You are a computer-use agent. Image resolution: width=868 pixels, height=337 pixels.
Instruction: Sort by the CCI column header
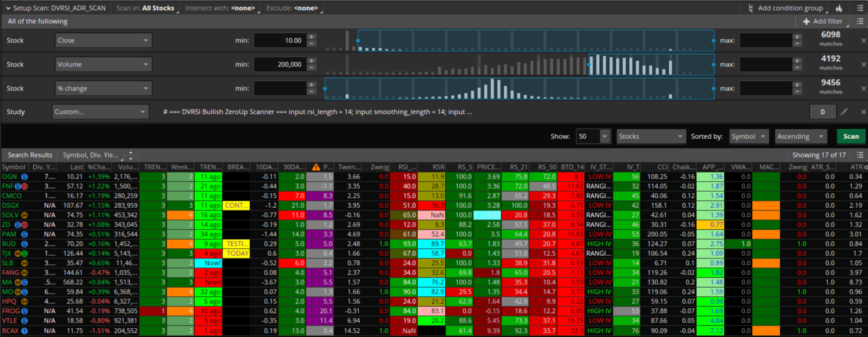click(655, 167)
